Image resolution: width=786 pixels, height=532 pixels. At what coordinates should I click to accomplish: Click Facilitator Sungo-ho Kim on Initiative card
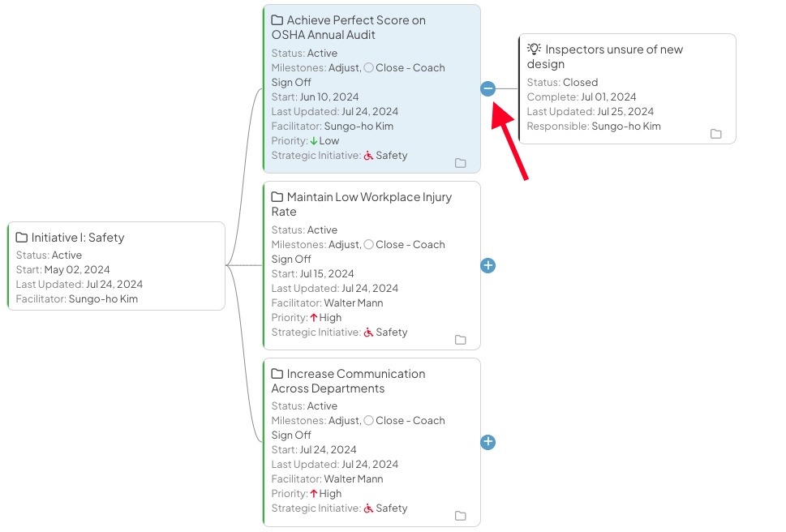click(77, 299)
